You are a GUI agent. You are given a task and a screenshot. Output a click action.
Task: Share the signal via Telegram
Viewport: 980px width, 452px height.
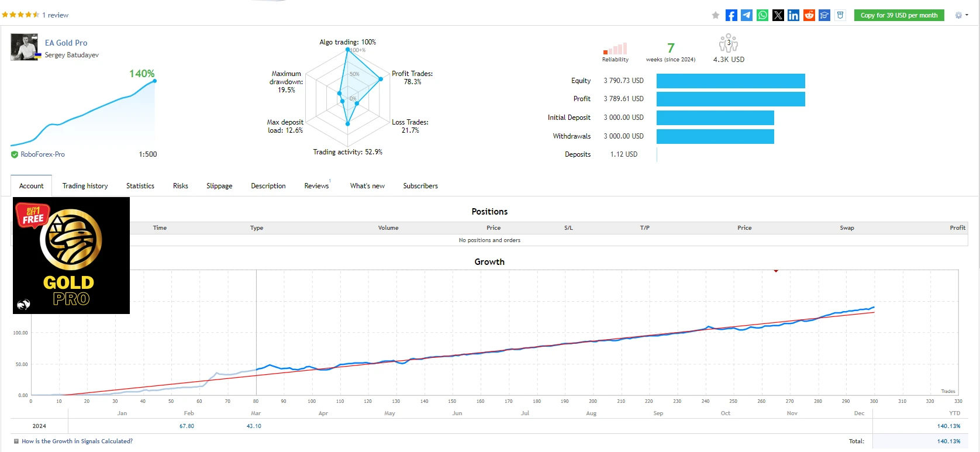point(747,15)
